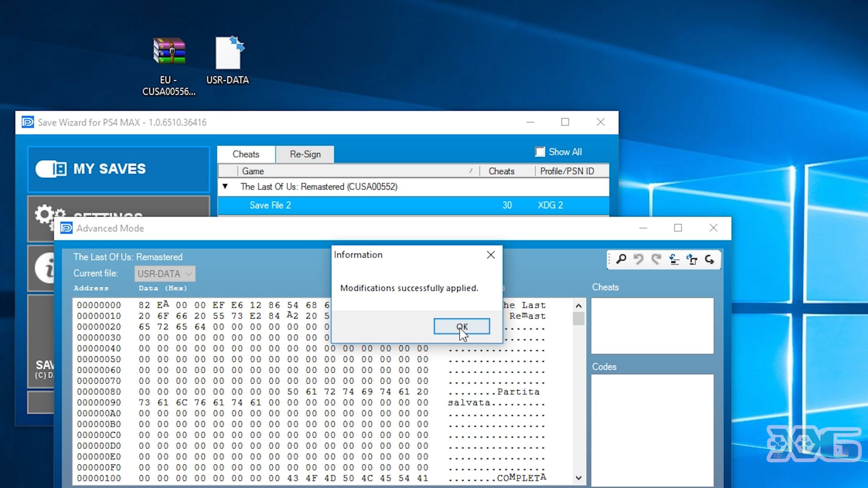Click the go-to-address arrow icon in toolbar
The height and width of the screenshot is (488, 868).
[x=709, y=259]
